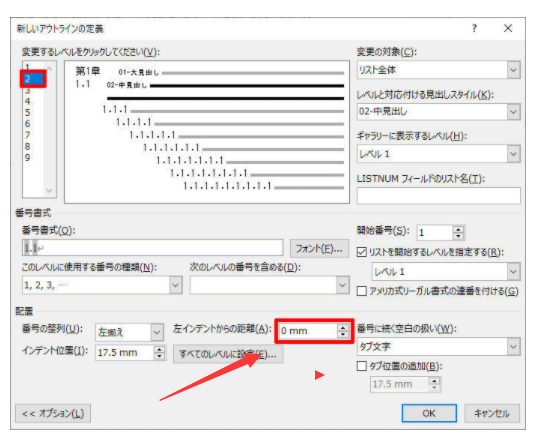Open the 番号の整列 左揃え dropdown
Screen dimensions: 553x435
(x=157, y=332)
